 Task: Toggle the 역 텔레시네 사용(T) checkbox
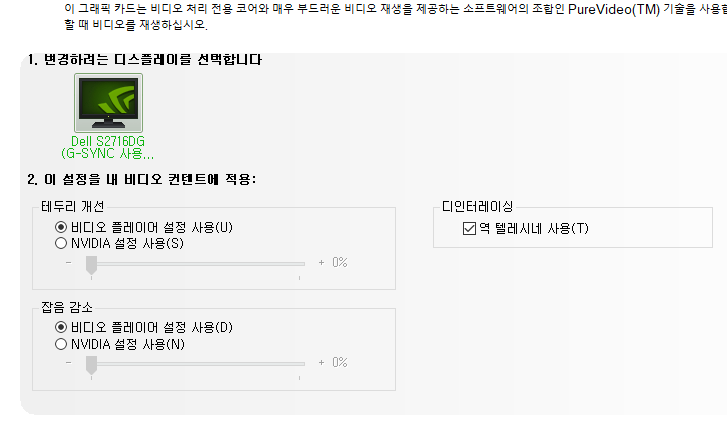pos(470,229)
